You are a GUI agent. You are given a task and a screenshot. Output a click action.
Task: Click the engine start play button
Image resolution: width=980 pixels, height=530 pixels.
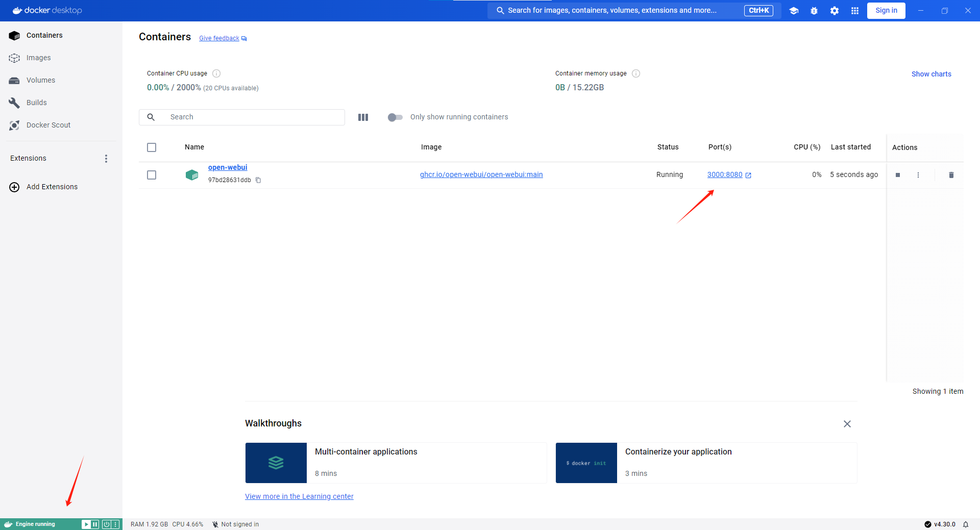tap(86, 524)
